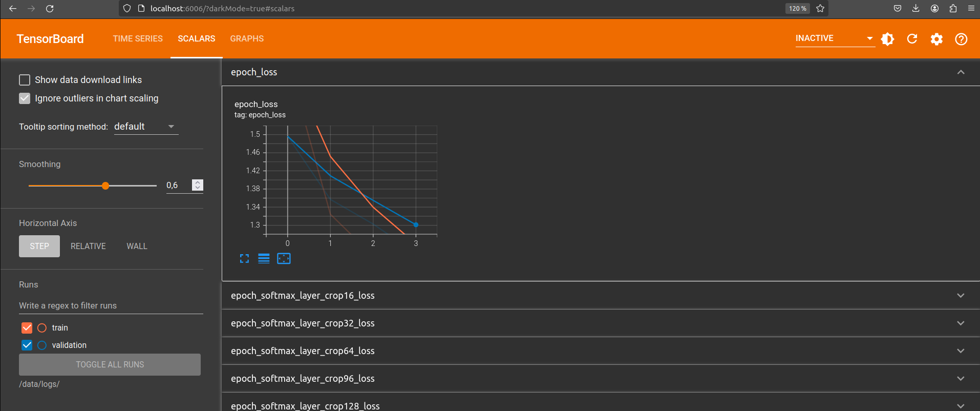The height and width of the screenshot is (411, 980).
Task: Uncheck Ignore outliers in chart scaling
Action: pyautogui.click(x=25, y=98)
